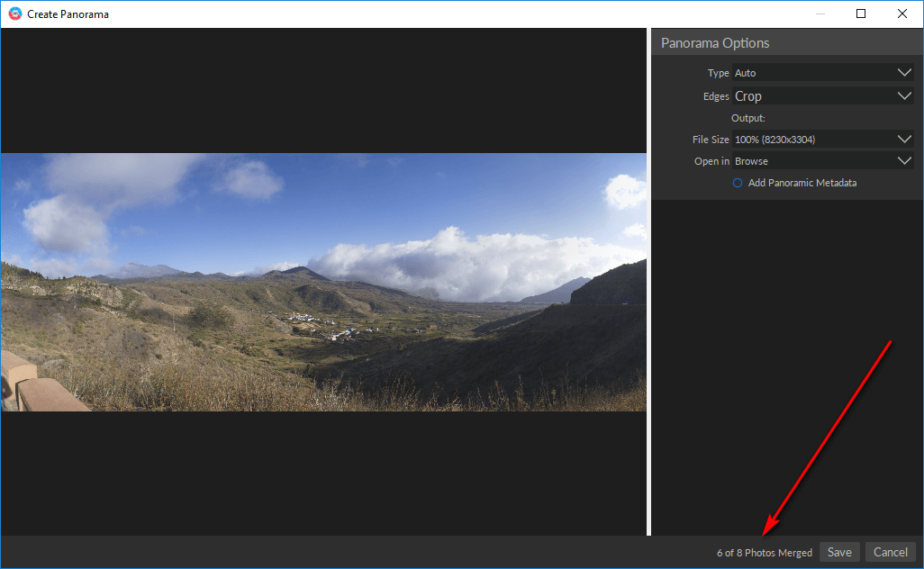Open the 'Open in' dropdown set to Browse
This screenshot has width=924, height=569.
[822, 161]
